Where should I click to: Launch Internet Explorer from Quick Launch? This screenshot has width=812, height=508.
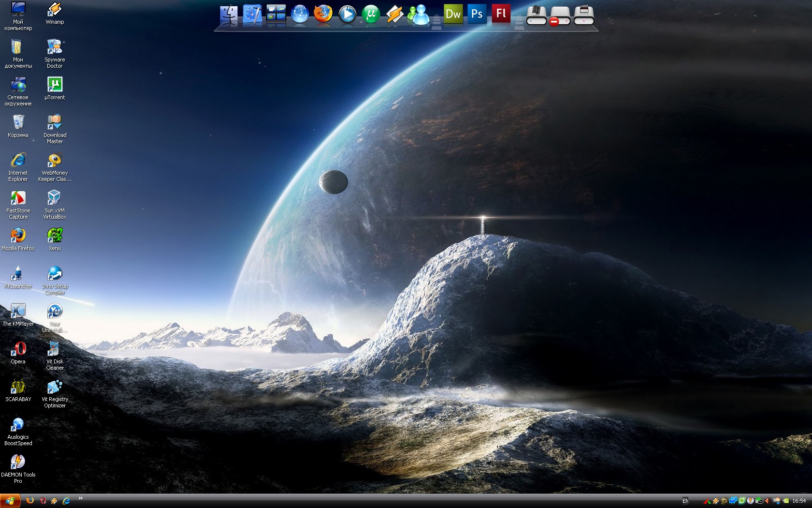(x=66, y=501)
